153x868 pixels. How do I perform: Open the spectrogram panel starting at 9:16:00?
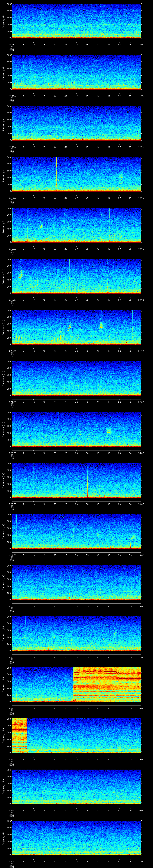[77, 123]
